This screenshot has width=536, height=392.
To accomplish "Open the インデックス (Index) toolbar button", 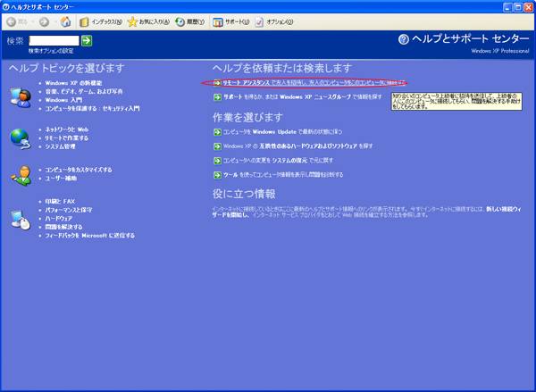I will 101,21.
